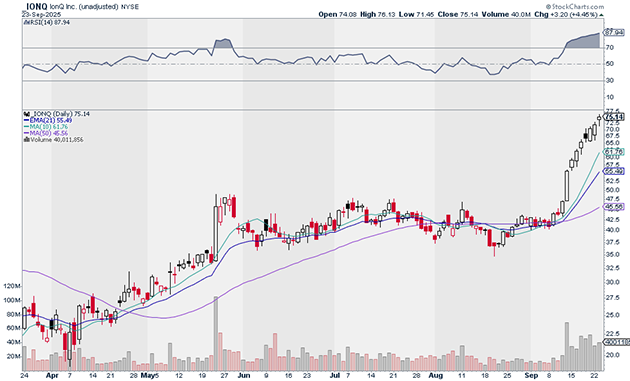Click the 80M label on the volume axis

tap(13, 314)
